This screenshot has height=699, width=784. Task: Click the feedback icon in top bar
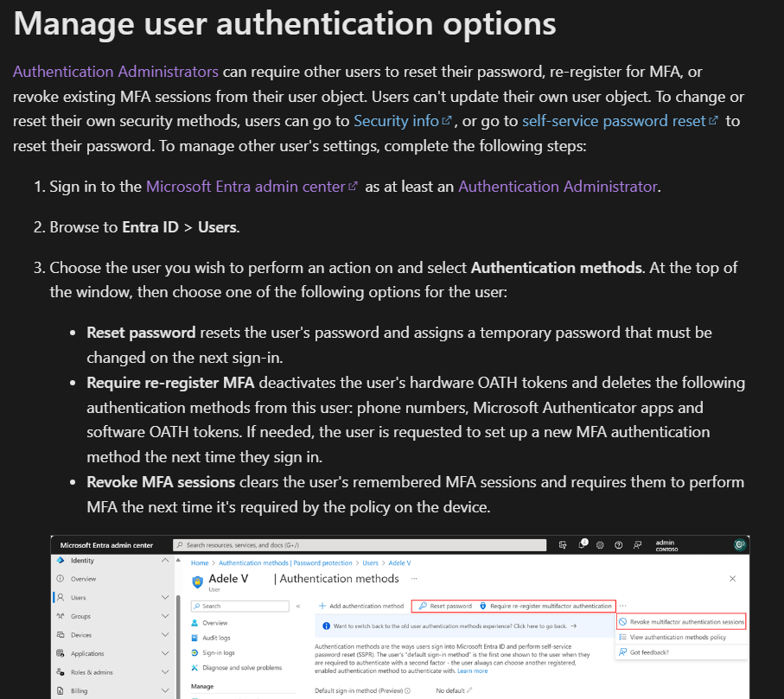[638, 545]
